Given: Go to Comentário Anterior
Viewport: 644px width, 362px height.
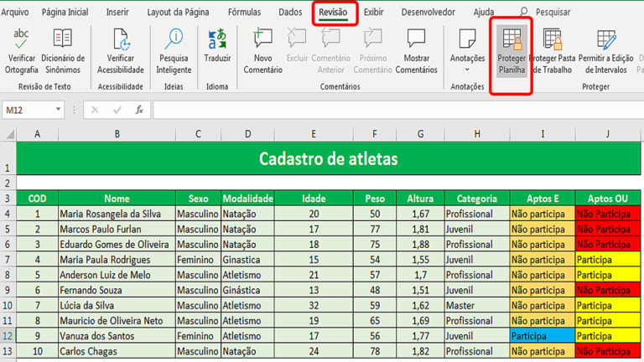Looking at the screenshot, I should pyautogui.click(x=330, y=51).
